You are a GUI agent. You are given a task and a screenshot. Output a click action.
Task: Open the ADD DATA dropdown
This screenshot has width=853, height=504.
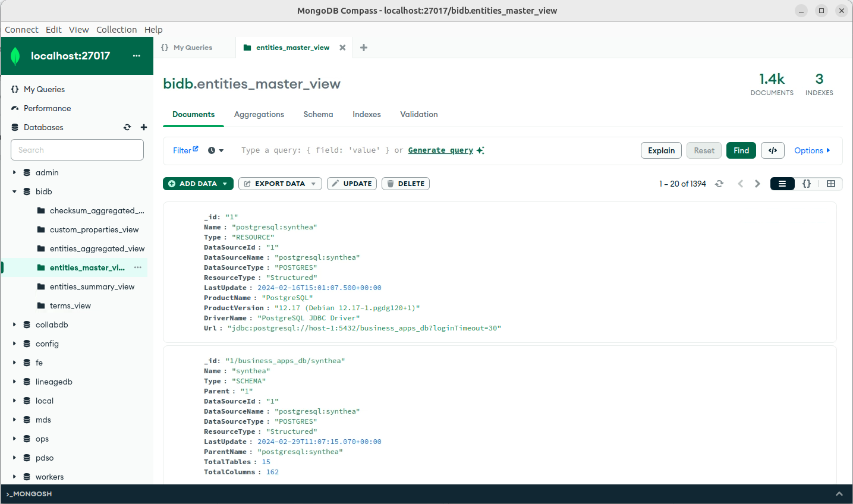tap(199, 184)
